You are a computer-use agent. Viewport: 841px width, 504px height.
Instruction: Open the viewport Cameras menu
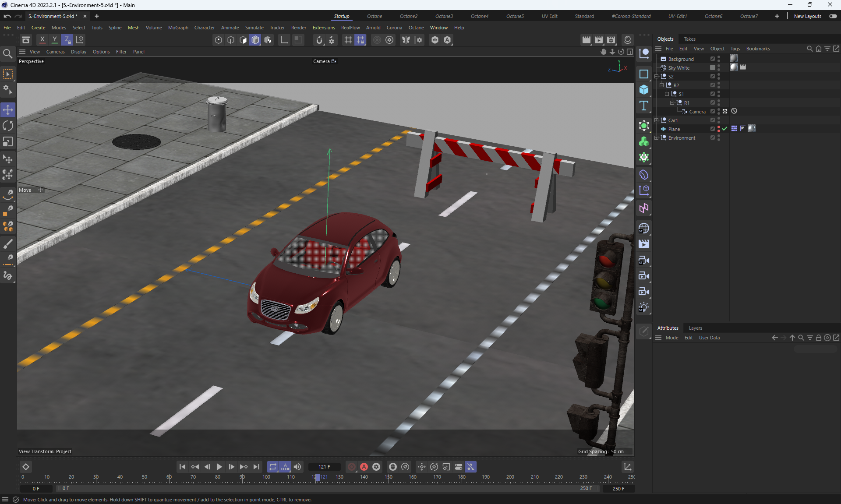coord(55,52)
